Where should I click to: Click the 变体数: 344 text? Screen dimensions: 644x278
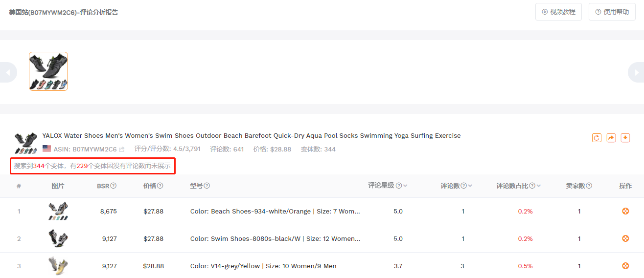[318, 150]
